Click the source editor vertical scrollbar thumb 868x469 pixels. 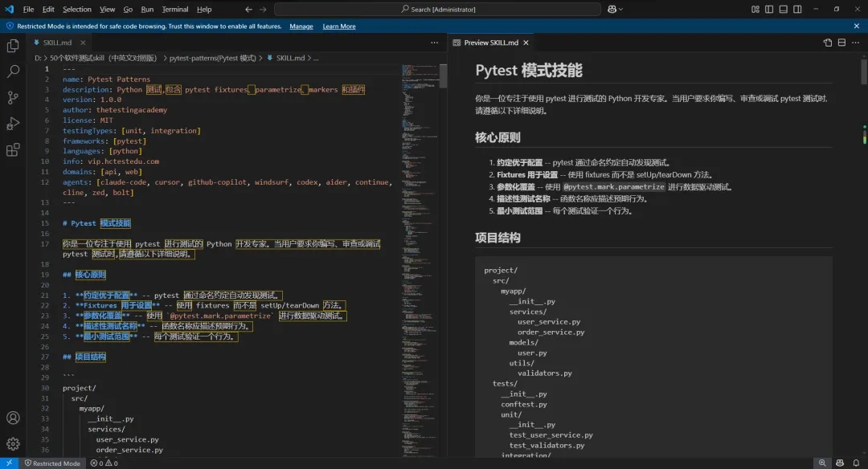pos(443,75)
